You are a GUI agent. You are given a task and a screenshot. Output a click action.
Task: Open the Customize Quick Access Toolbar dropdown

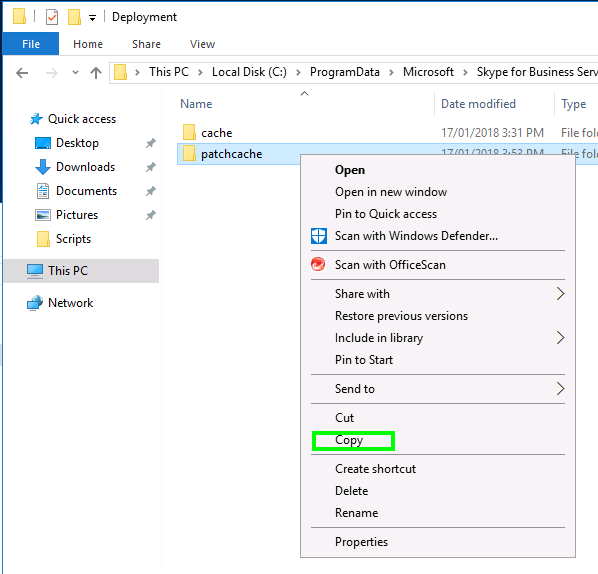click(x=92, y=18)
